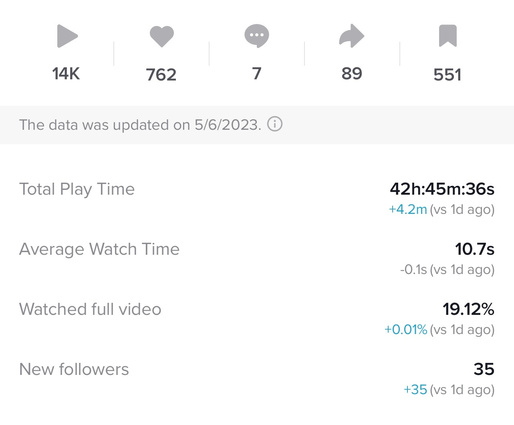Screen dimensions: 514x425
Task: Click the Average Watch Time label
Action: point(99,249)
